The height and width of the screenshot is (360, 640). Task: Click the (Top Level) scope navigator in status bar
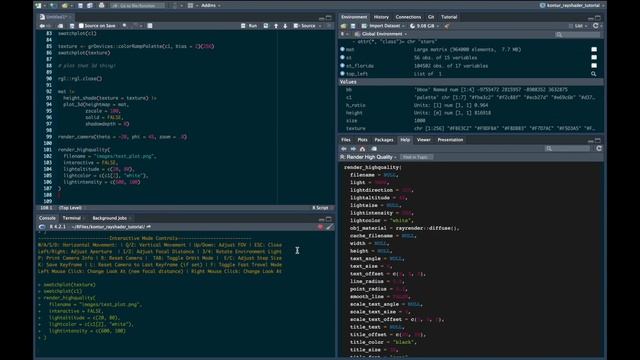[71, 208]
